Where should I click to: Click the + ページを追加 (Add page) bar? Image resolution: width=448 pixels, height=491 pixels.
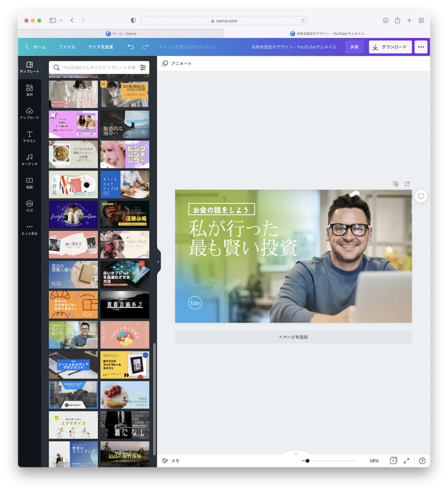[x=293, y=337]
